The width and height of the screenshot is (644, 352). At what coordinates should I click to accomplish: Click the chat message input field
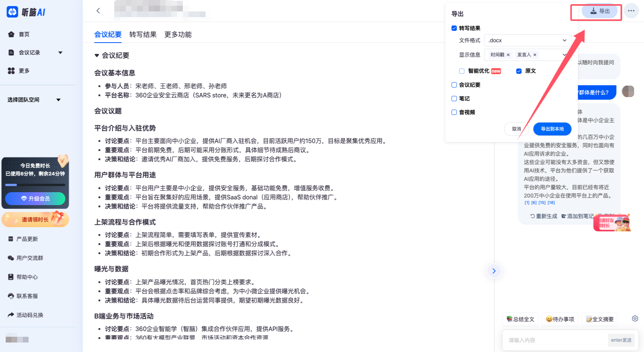point(556,340)
